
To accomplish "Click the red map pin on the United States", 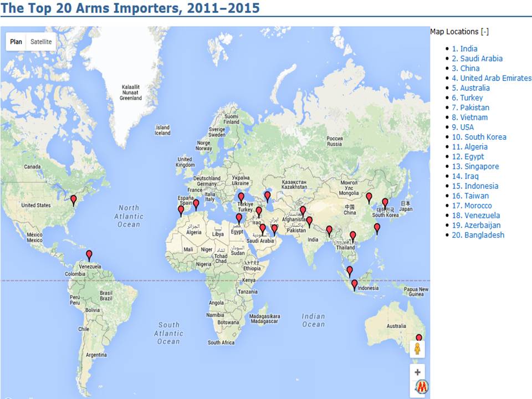I will point(73,200).
